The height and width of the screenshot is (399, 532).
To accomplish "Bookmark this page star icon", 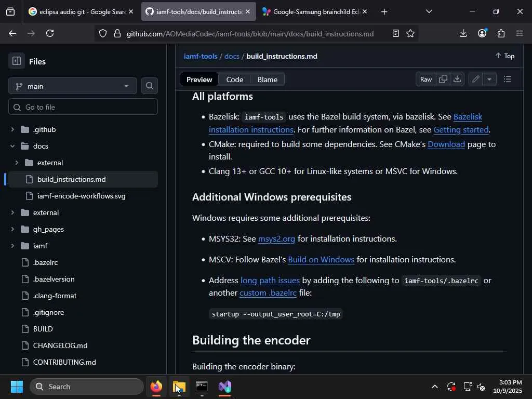I will 410,33.
